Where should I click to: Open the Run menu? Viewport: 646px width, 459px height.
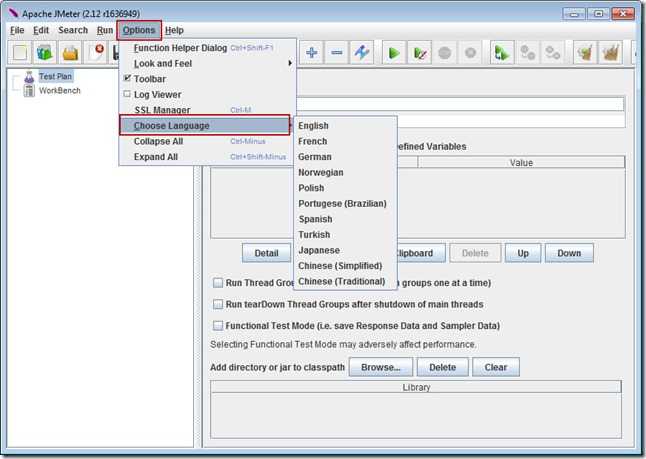pyautogui.click(x=105, y=30)
